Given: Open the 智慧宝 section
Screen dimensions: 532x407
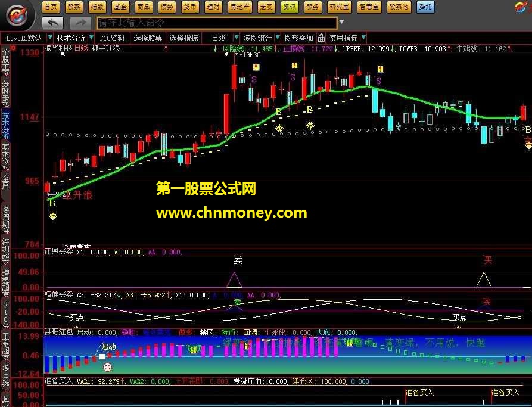Looking at the screenshot, I should pos(369,7).
